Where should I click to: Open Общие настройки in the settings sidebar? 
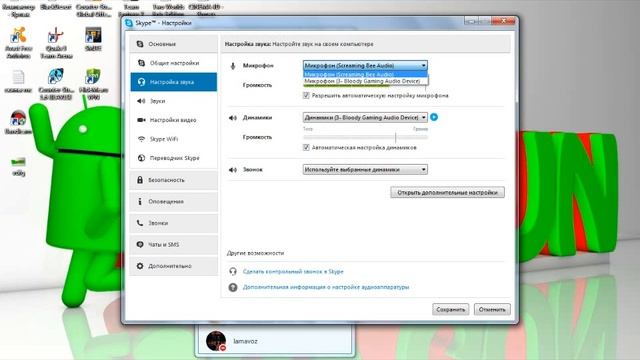pyautogui.click(x=173, y=63)
